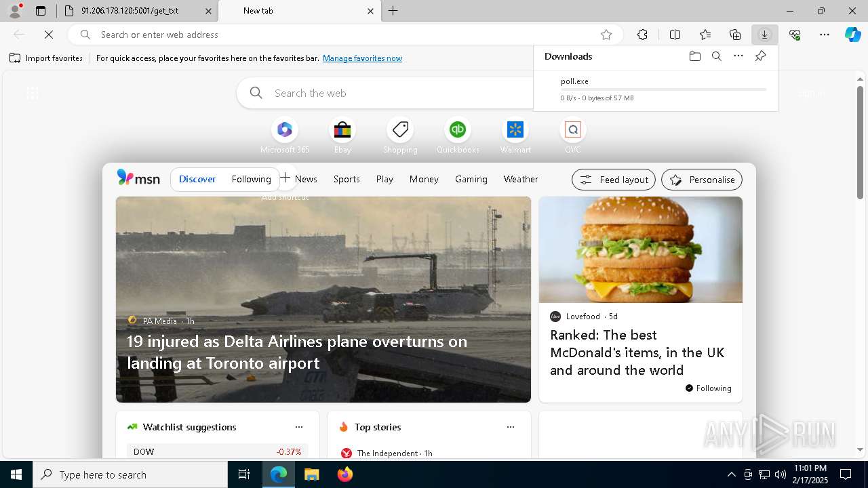Open Favorites list icon

tap(705, 35)
